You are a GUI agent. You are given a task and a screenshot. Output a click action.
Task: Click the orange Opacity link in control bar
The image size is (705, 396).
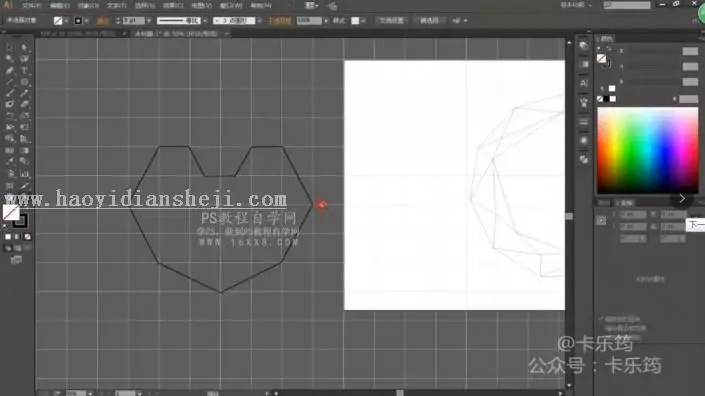click(x=280, y=21)
